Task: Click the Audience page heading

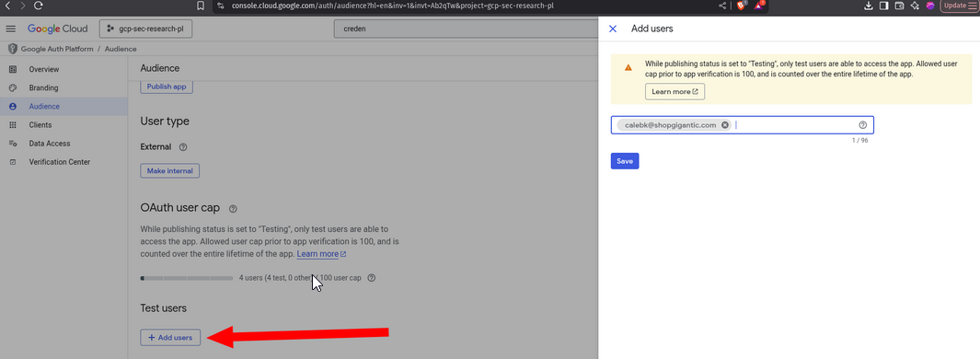Action: coord(160,68)
